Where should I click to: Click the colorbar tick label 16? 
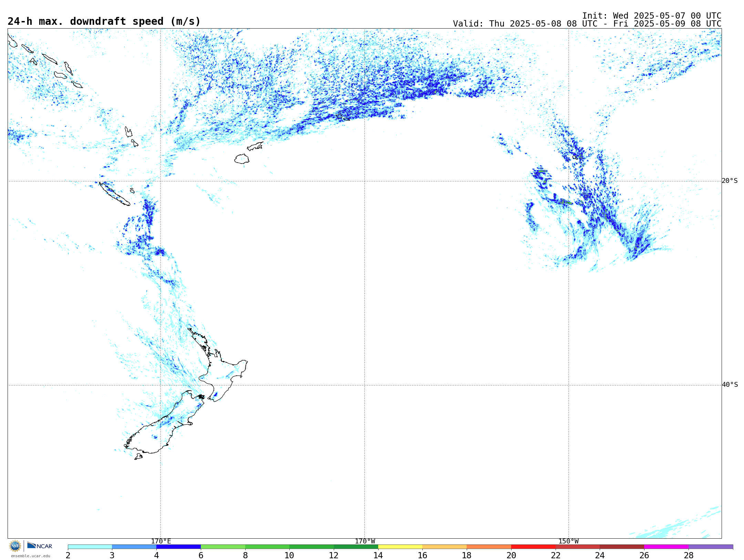(422, 555)
